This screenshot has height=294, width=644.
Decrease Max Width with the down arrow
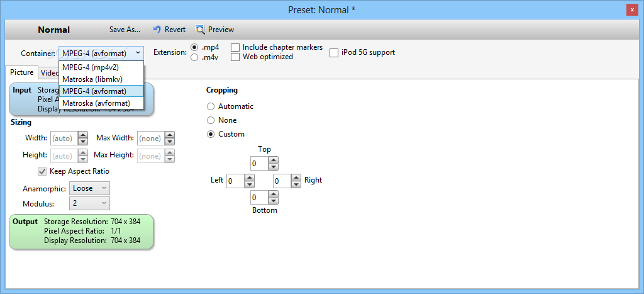pyautogui.click(x=170, y=142)
